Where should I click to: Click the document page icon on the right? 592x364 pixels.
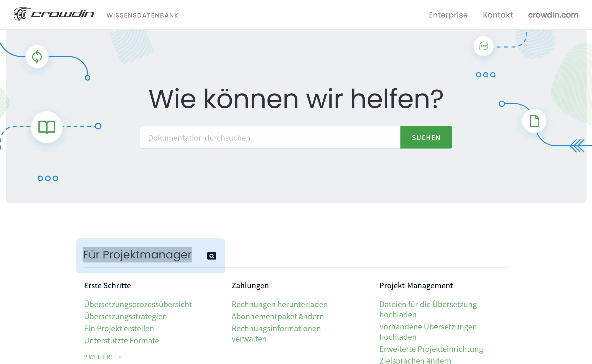click(x=534, y=121)
